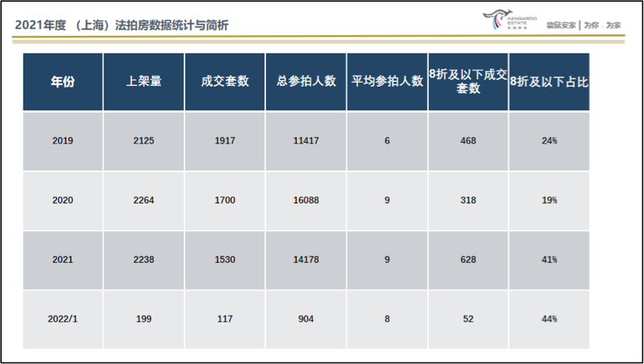Select the 年份 column header
Viewport: 644px width, 364px height.
point(63,82)
